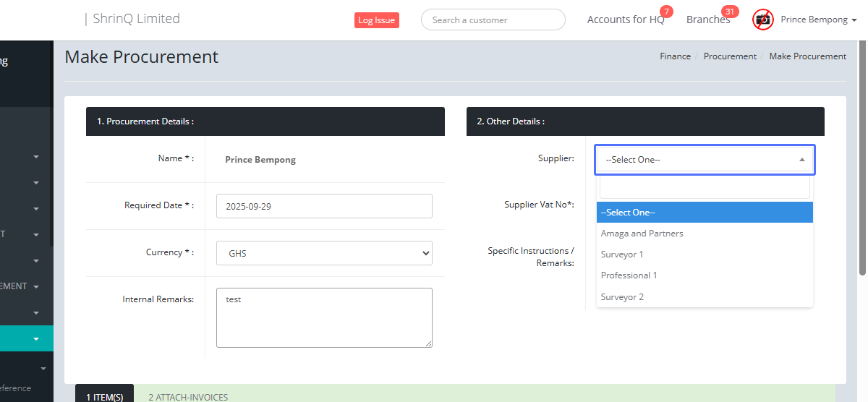
Task: Select Amaga and Partners from supplier list
Action: pyautogui.click(x=642, y=234)
